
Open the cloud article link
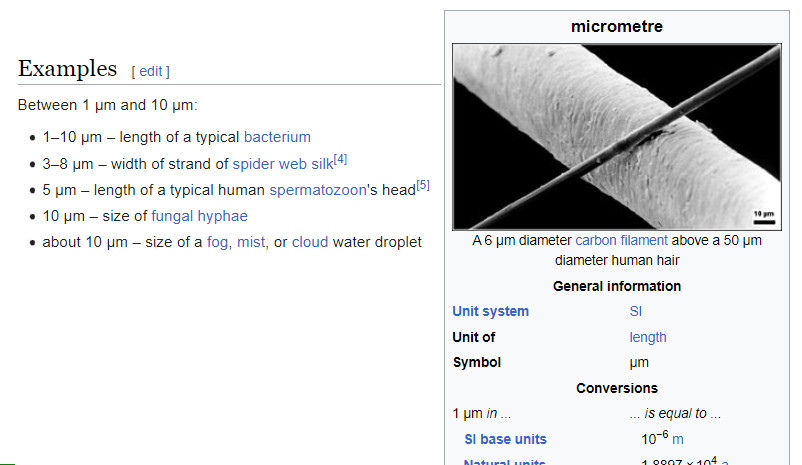tap(310, 242)
